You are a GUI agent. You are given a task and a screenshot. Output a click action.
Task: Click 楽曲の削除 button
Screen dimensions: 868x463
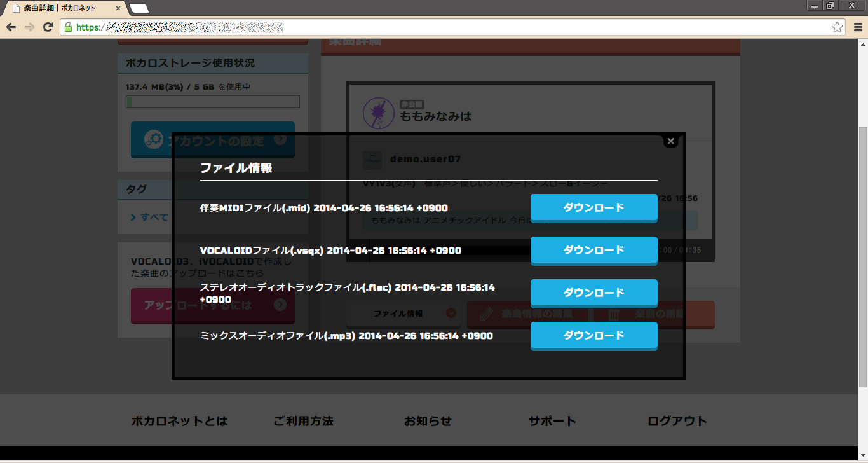(x=654, y=314)
